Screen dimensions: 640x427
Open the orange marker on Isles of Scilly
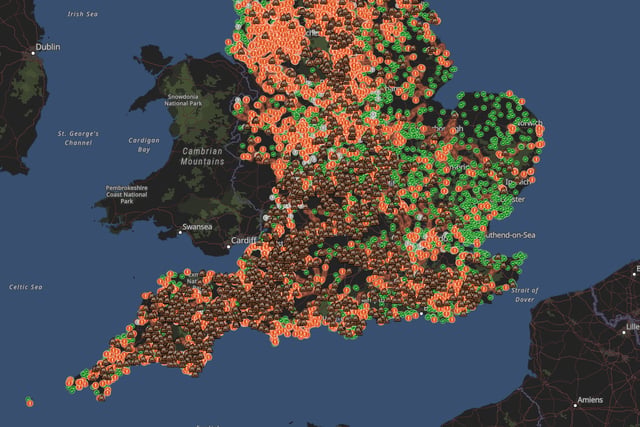(30, 403)
